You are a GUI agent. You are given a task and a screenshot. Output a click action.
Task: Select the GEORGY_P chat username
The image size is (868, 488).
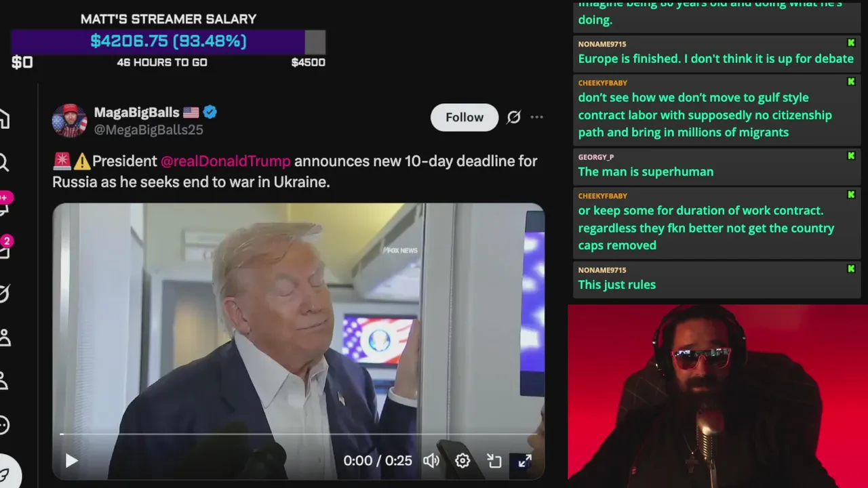596,157
